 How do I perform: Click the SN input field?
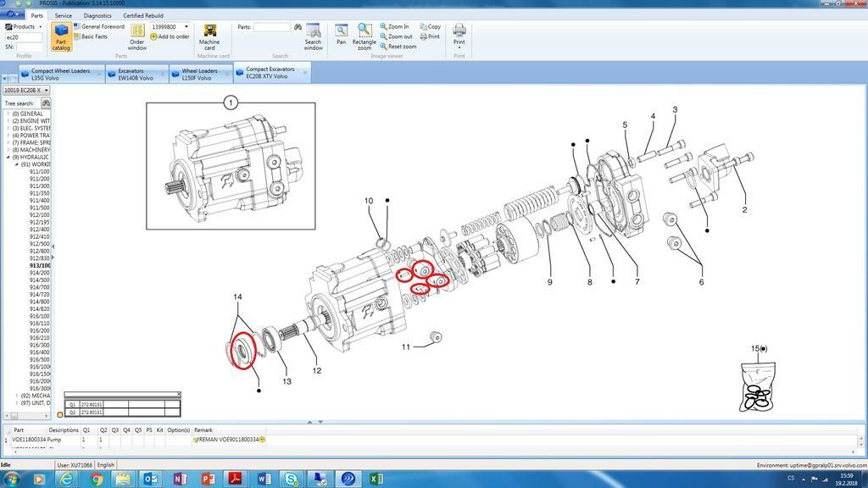click(30, 47)
